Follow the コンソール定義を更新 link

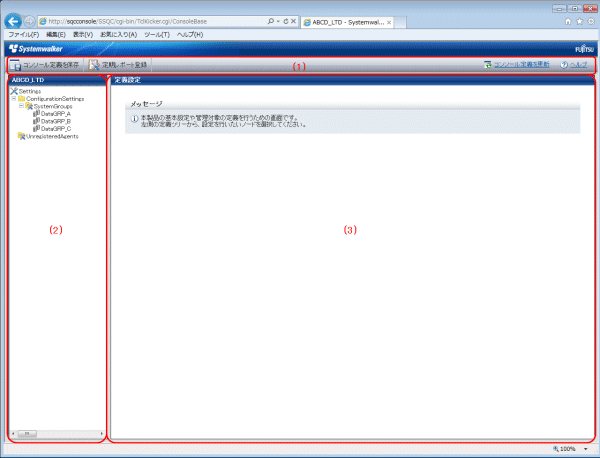(522, 65)
